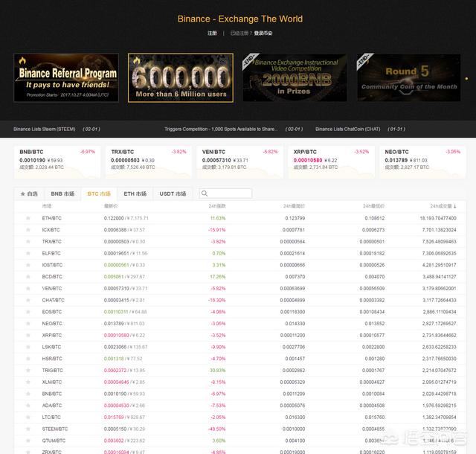
Task: Switch to BNB market tab
Action: point(62,194)
